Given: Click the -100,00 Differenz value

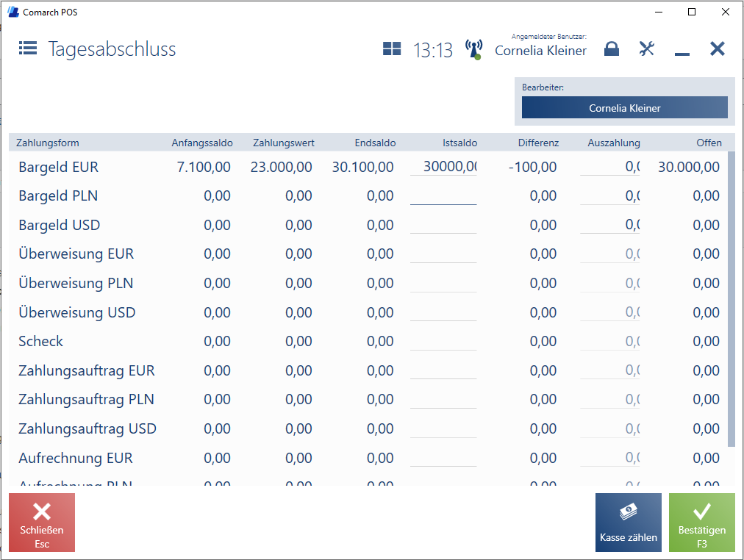Looking at the screenshot, I should pos(532,167).
